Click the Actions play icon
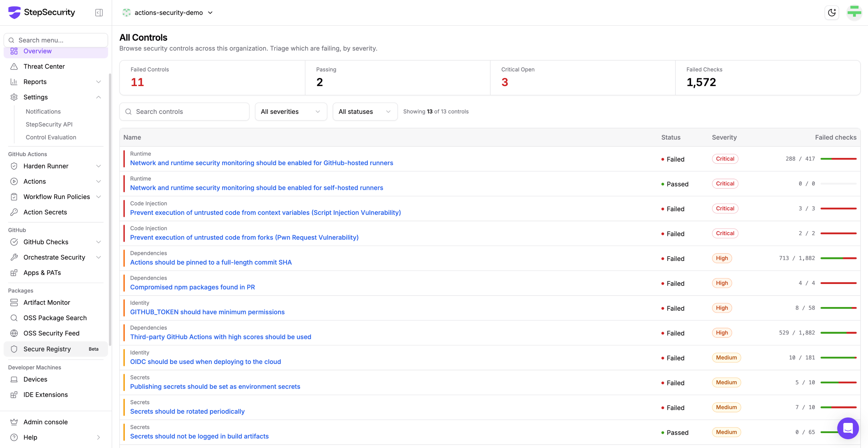Viewport: 868px width, 448px height. click(x=14, y=181)
